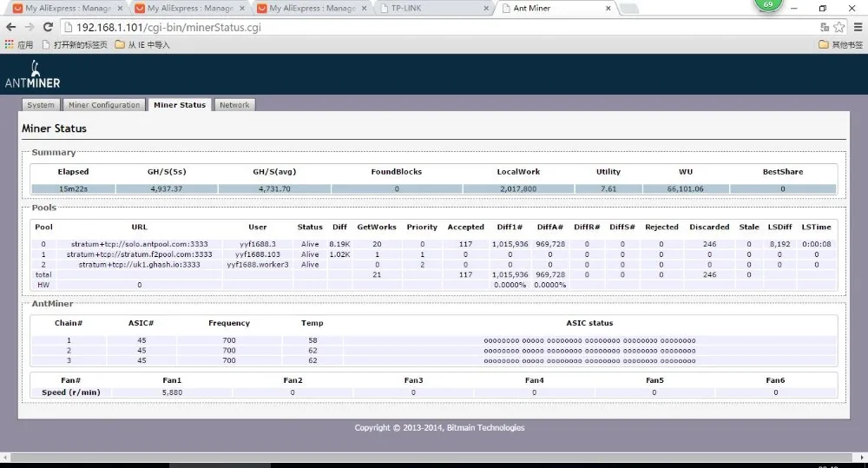Click the Elapsed value 15m22s
This screenshot has height=468, width=868.
pos(73,189)
